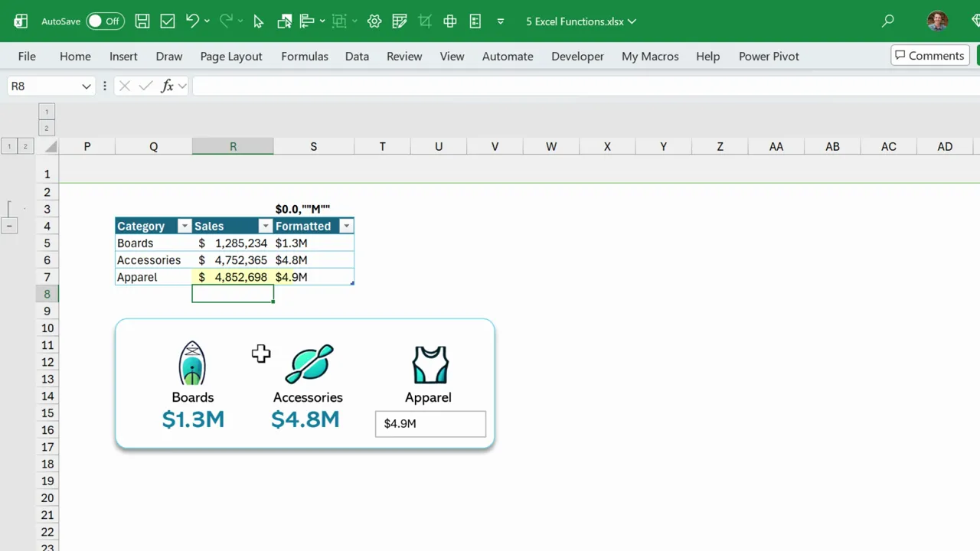Screen dimensions: 980x551
Task: Open the Search icon top right
Action: [x=888, y=21]
